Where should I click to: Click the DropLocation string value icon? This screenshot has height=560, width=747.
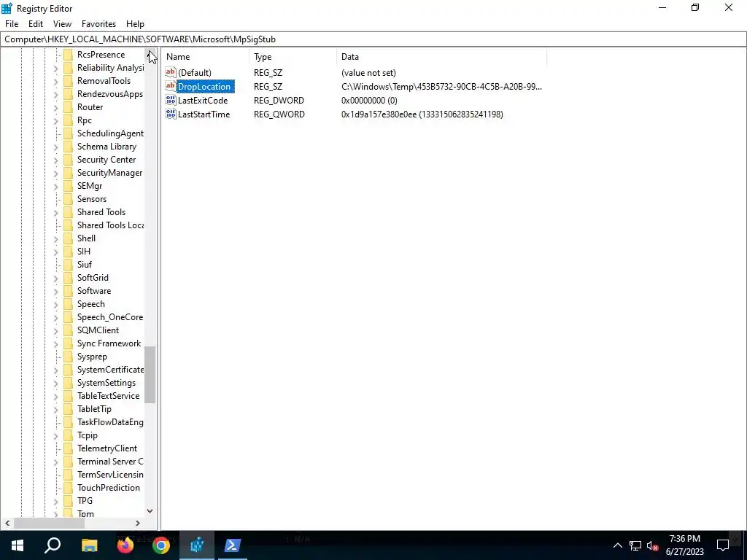tap(171, 86)
